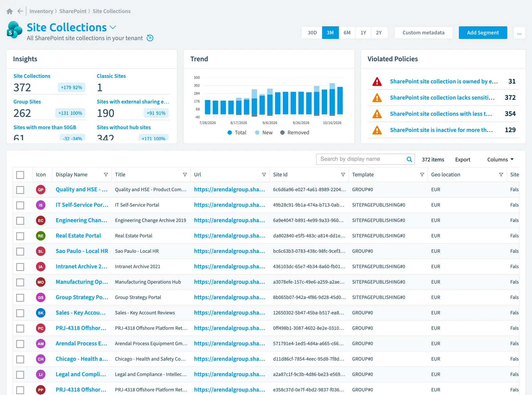This screenshot has width=532, height=395.
Task: Check the Engineering Change Archive row checkbox
Action: tap(20, 221)
